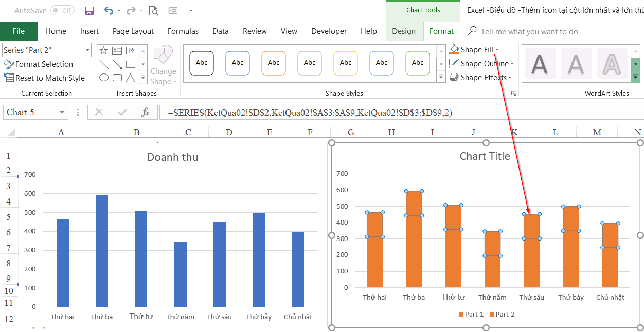
Task: Switch to the Design tab
Action: 404,31
